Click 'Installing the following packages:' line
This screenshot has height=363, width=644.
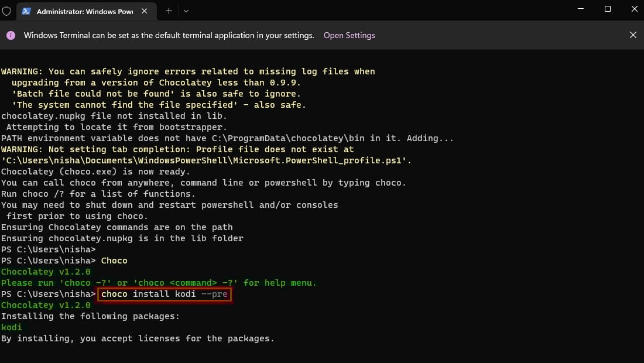[x=90, y=316]
